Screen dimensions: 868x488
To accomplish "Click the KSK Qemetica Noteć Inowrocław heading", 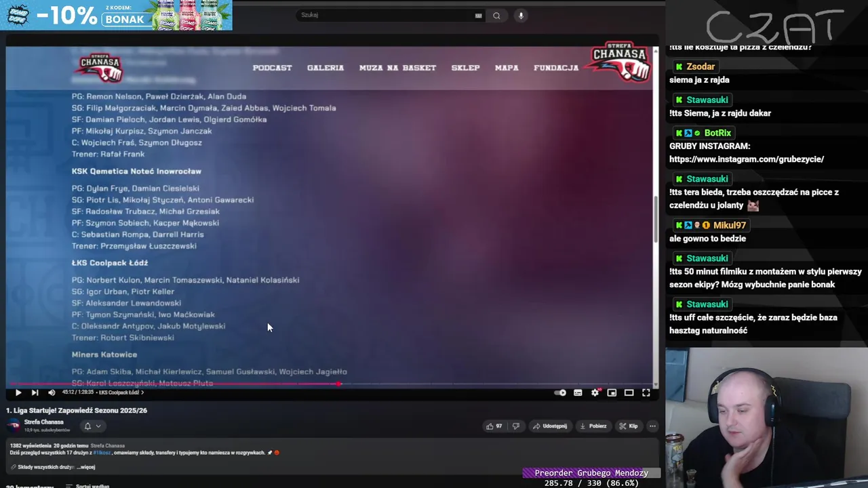I will [x=136, y=171].
